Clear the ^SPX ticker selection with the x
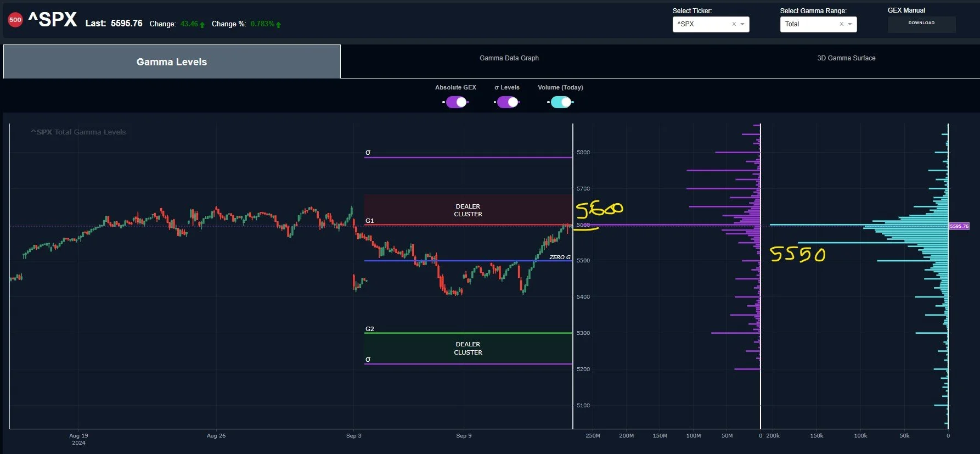 coord(734,24)
